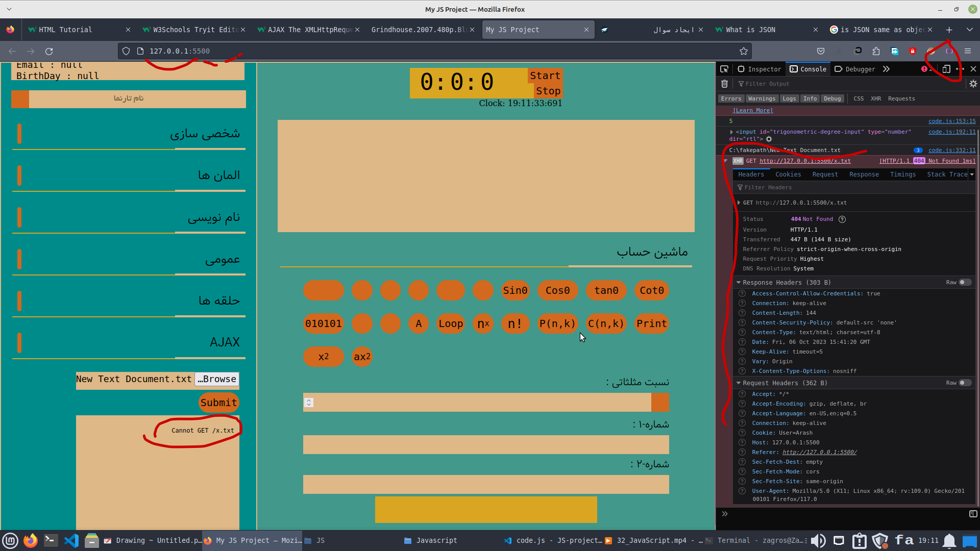Click the element picker icon in DevTools
Viewport: 980px width, 551px height.
(724, 69)
